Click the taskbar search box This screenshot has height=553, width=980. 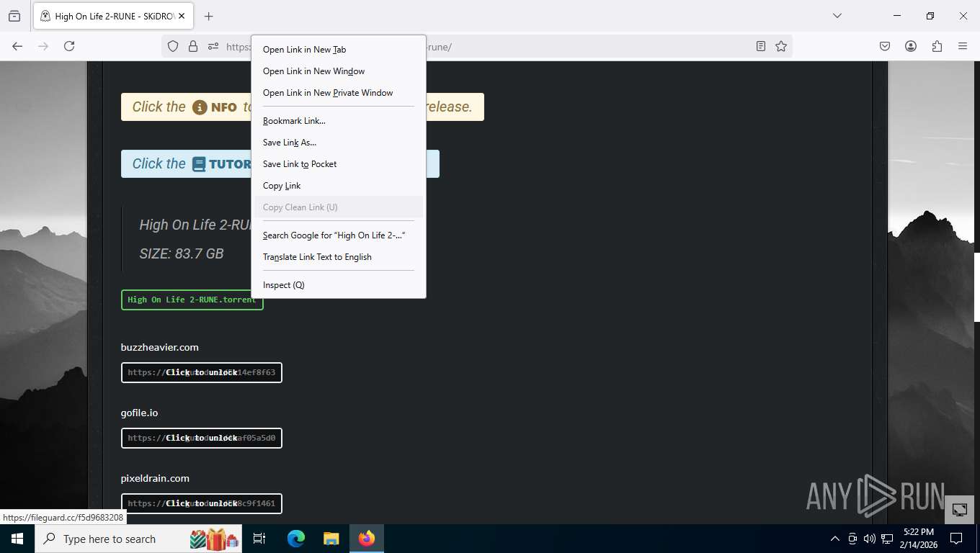coord(138,539)
